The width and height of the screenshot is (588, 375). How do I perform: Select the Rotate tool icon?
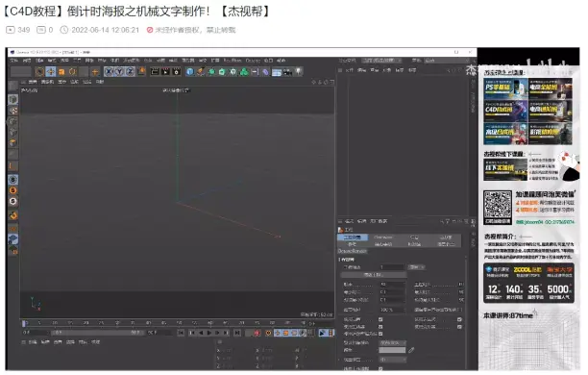point(72,71)
